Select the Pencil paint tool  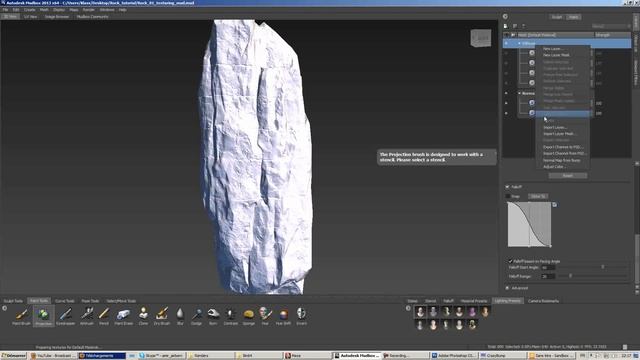pyautogui.click(x=104, y=316)
